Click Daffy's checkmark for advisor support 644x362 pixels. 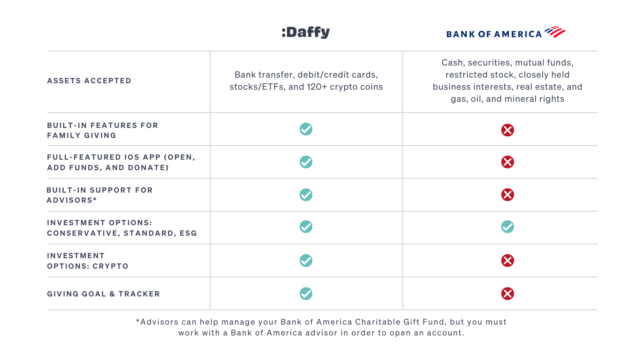[x=306, y=195]
